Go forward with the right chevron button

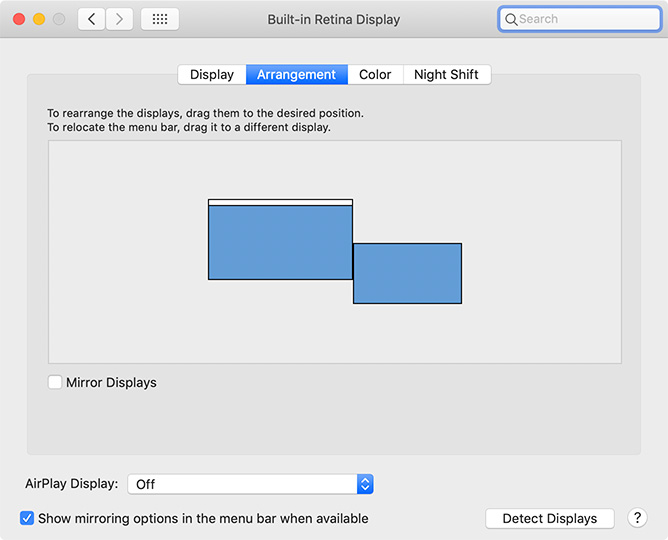tap(119, 19)
